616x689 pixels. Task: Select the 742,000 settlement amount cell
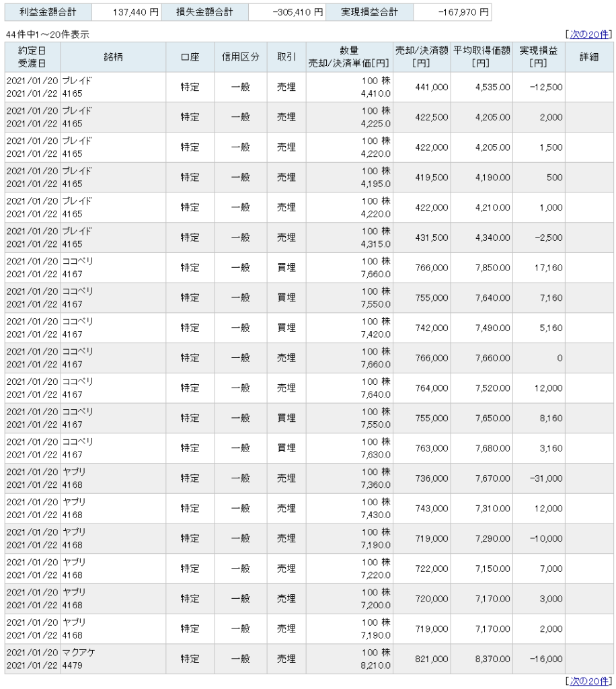click(x=422, y=328)
